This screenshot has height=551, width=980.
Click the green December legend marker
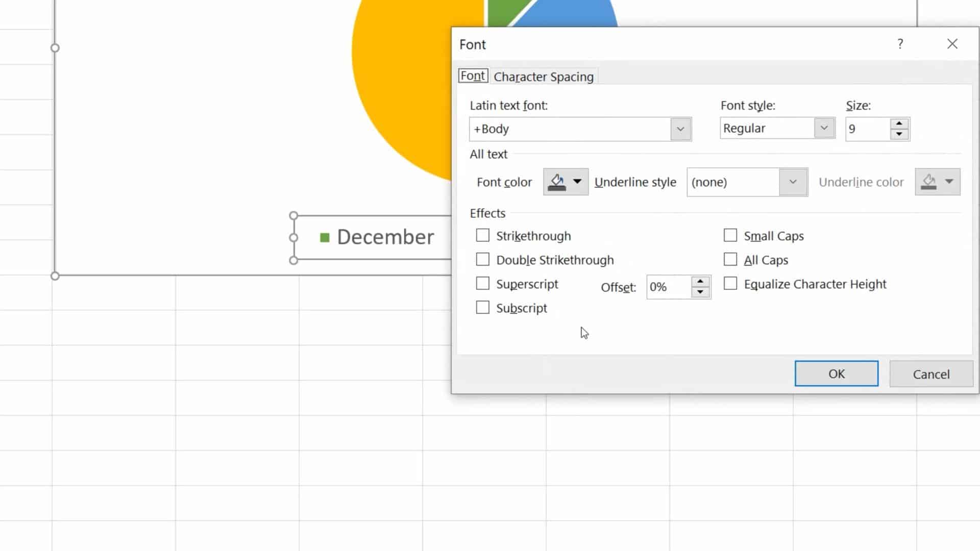[x=325, y=237]
